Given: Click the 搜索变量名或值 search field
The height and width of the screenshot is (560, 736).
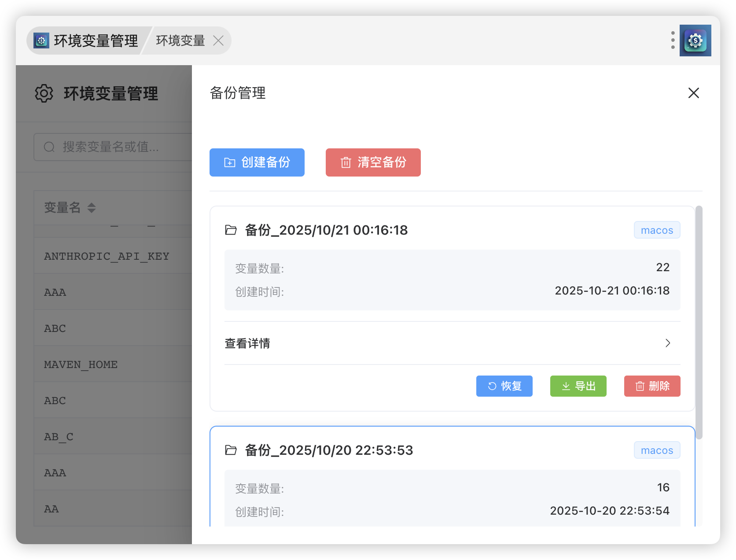Looking at the screenshot, I should pos(114,147).
